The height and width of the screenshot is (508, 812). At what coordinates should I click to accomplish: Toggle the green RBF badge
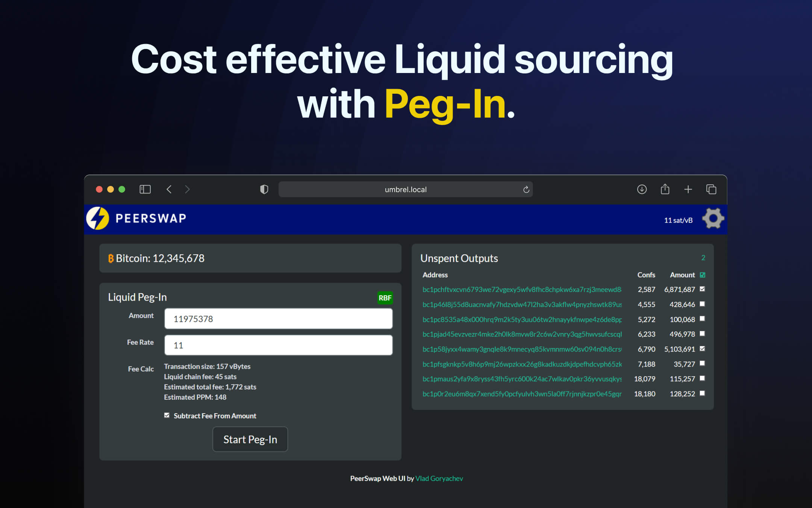(385, 298)
